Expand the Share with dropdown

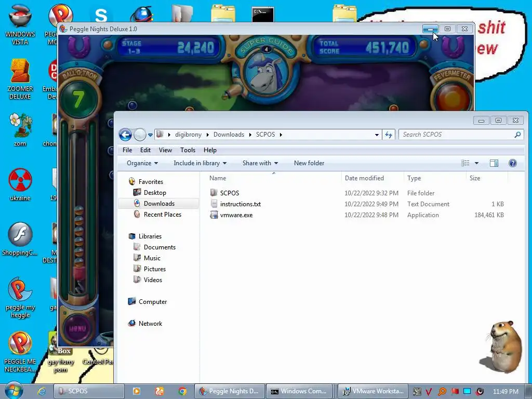tap(260, 163)
